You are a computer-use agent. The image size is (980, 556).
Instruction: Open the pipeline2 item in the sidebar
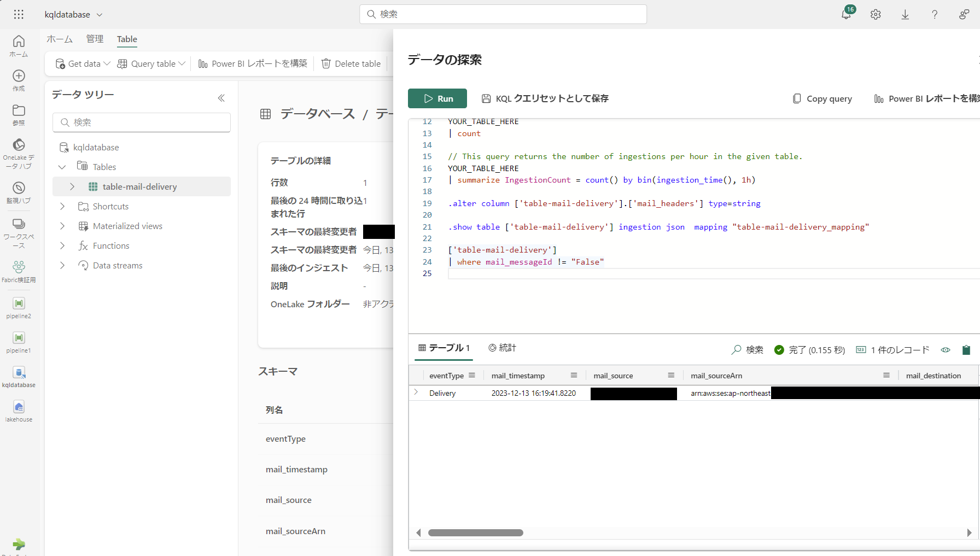[x=19, y=305]
